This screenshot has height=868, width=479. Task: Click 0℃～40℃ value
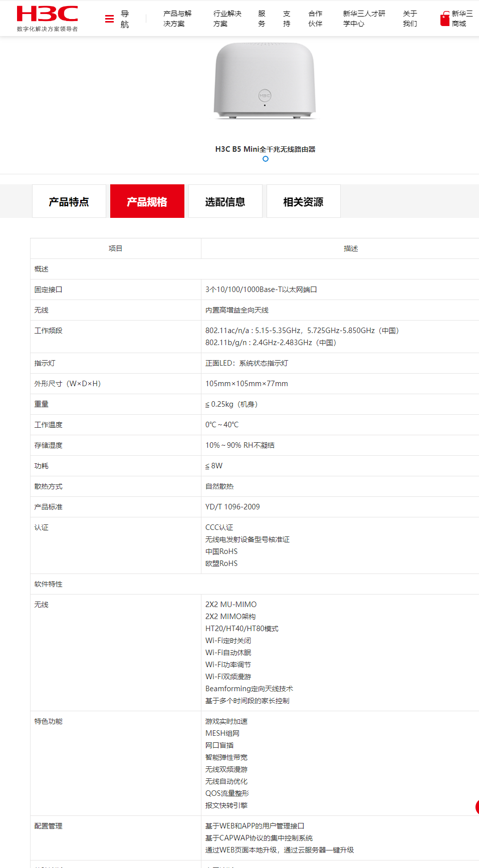coord(222,425)
